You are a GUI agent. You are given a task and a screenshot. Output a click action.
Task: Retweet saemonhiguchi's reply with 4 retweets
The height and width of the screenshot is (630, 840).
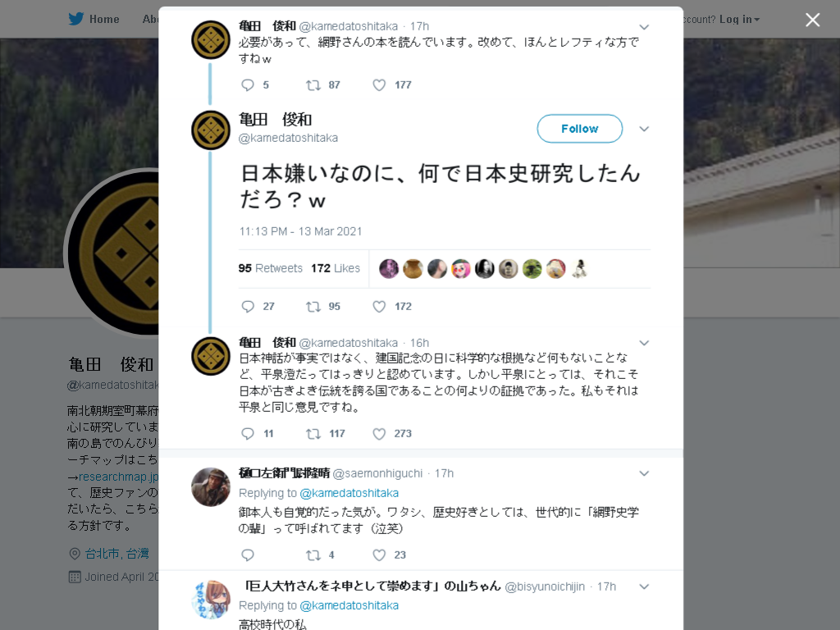(313, 555)
